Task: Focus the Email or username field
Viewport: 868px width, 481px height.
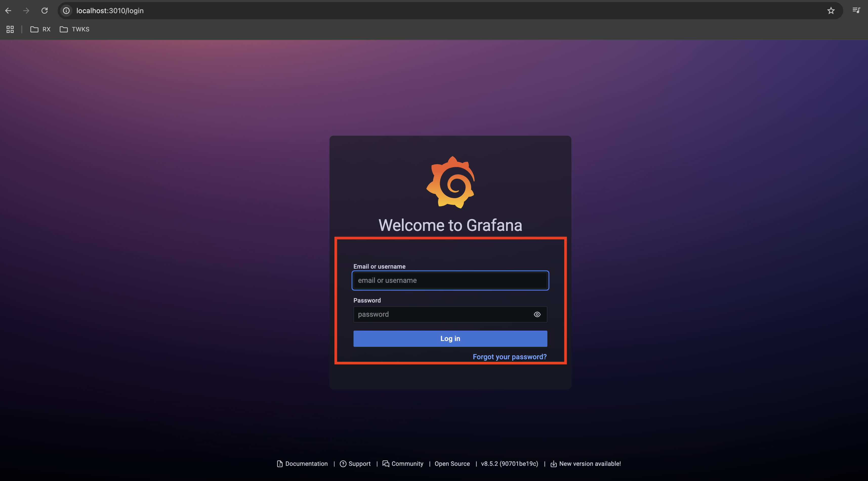Action: 450,280
